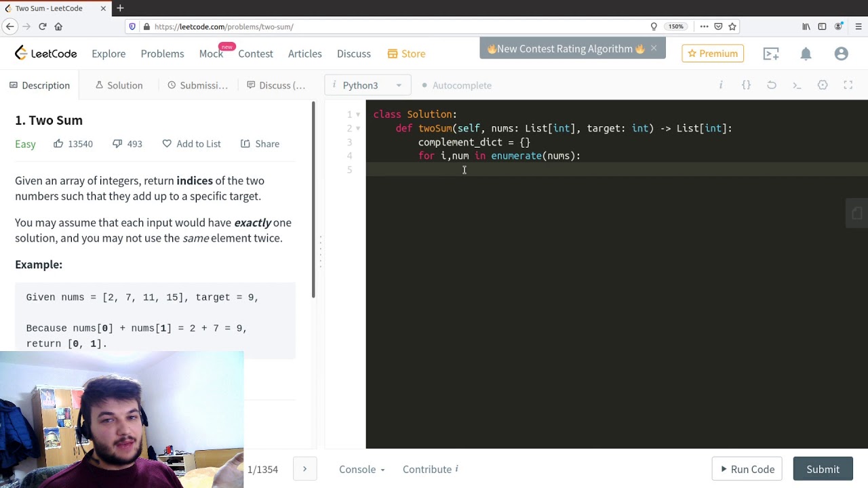This screenshot has width=868, height=488.
Task: Save page to Pocket
Action: (718, 26)
